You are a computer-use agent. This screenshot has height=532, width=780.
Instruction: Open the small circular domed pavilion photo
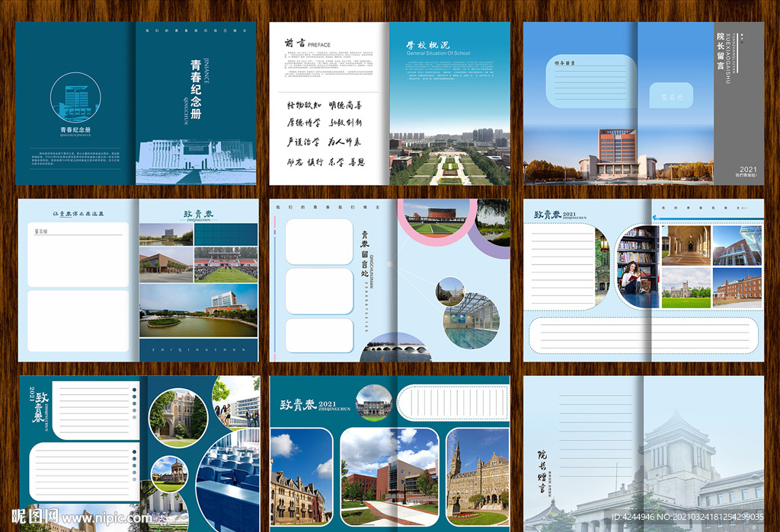point(170,474)
